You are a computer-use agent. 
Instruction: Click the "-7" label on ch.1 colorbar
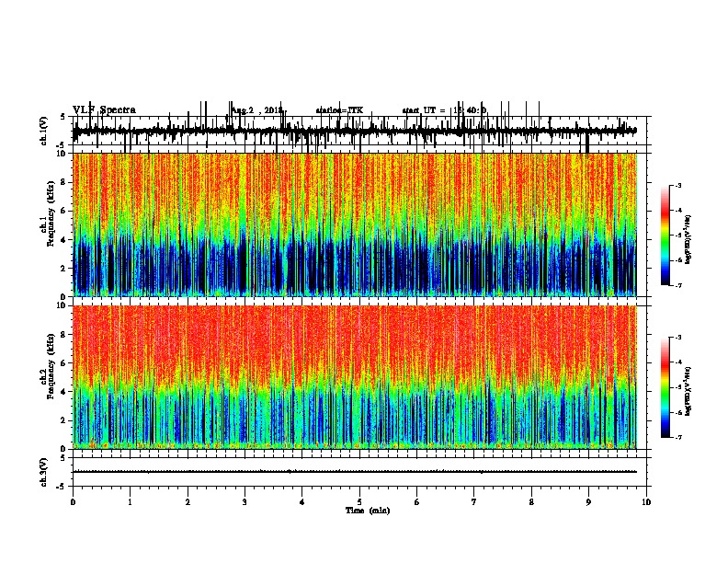point(678,285)
